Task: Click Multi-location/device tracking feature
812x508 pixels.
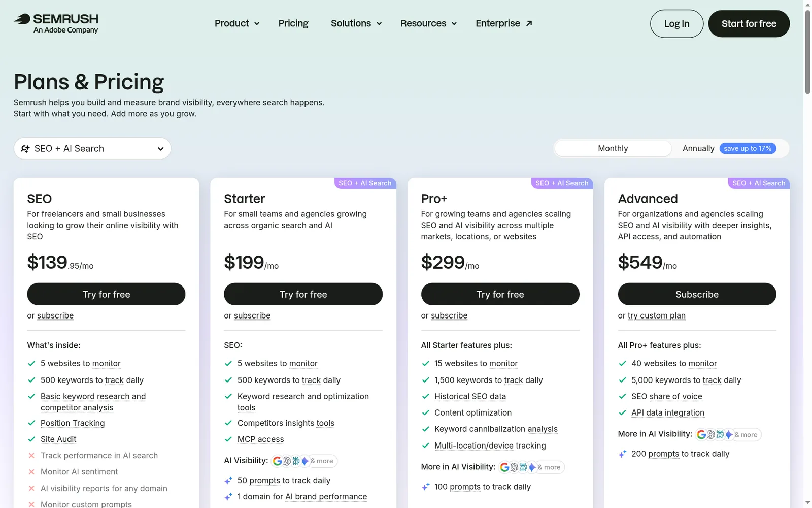Action: (x=490, y=446)
